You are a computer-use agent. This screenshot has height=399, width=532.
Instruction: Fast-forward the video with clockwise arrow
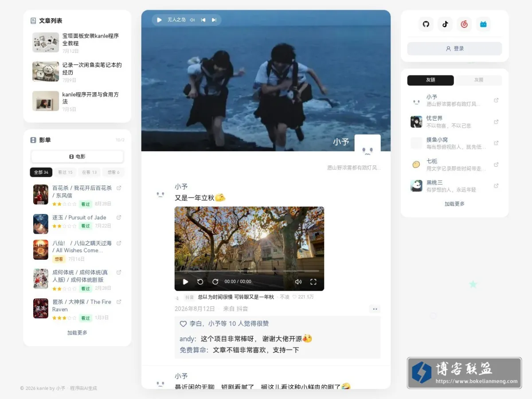215,282
